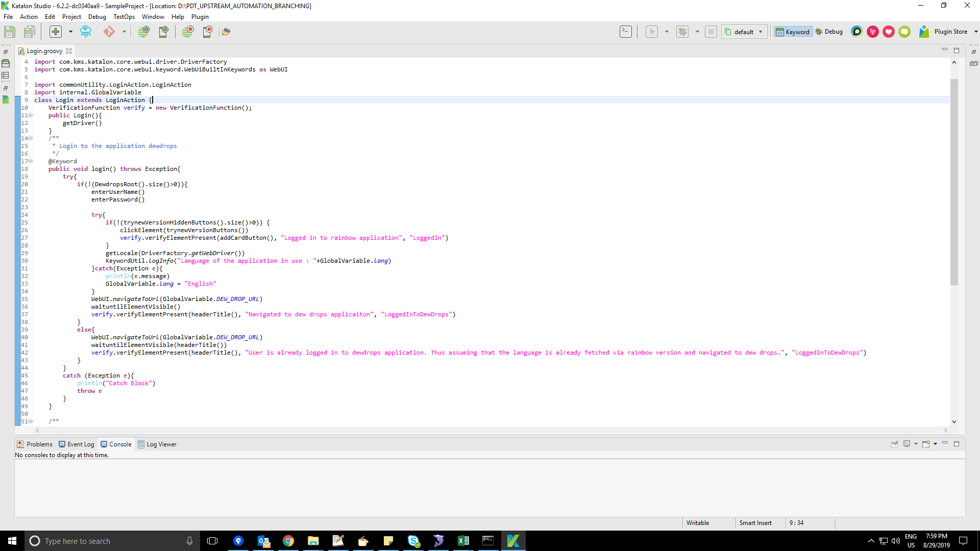Collapse the login() method code fold
This screenshot has width=980, height=551.
(x=30, y=161)
